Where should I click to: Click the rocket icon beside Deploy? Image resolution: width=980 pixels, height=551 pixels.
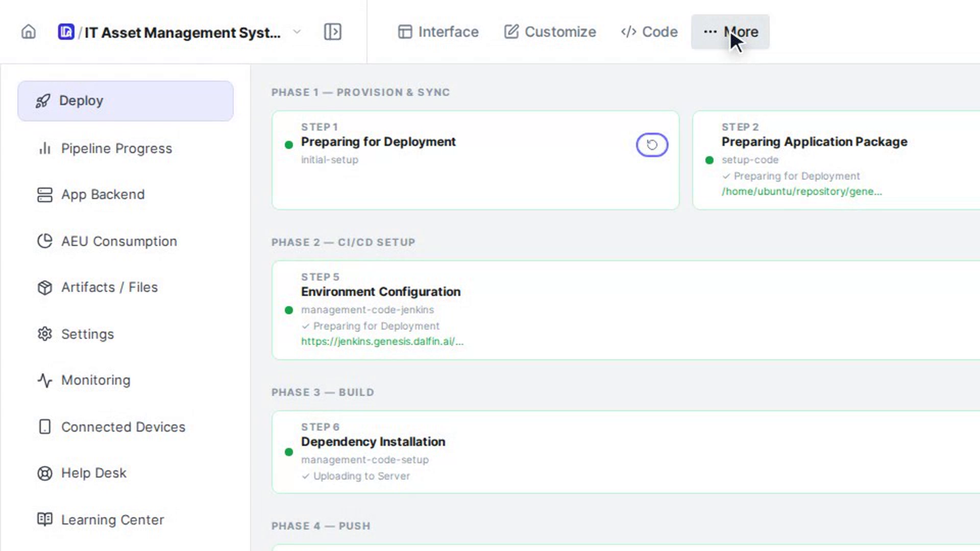43,101
